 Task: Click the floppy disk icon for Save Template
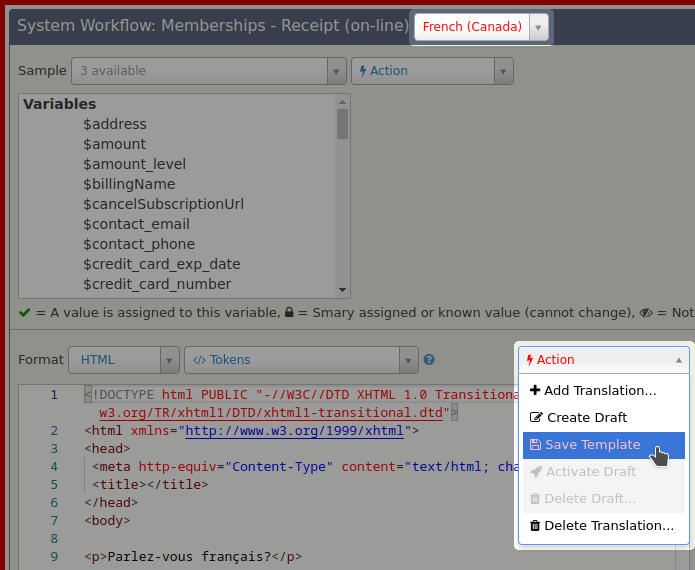pos(535,445)
